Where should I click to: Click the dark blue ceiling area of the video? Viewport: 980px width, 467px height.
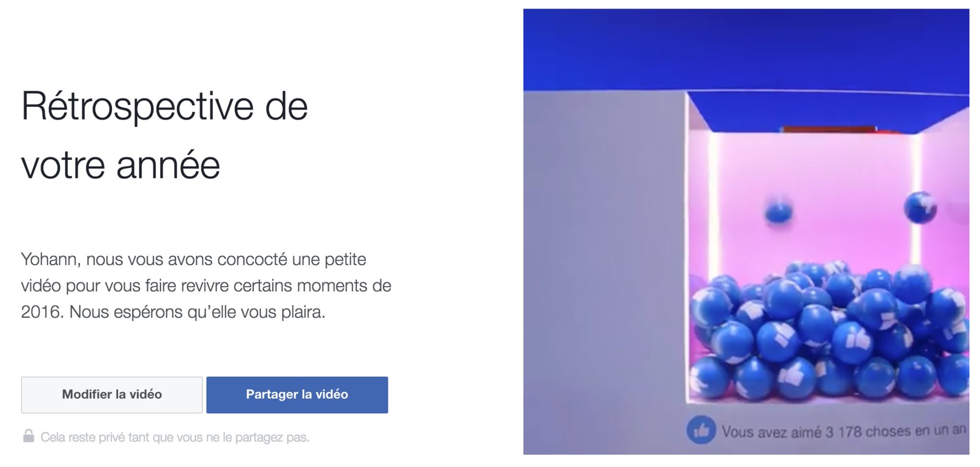[746, 48]
